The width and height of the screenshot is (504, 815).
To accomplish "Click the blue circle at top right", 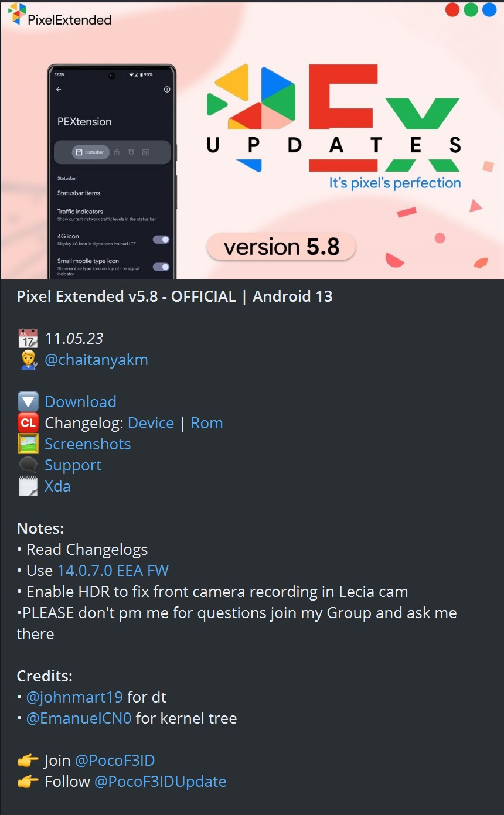I will [x=489, y=10].
